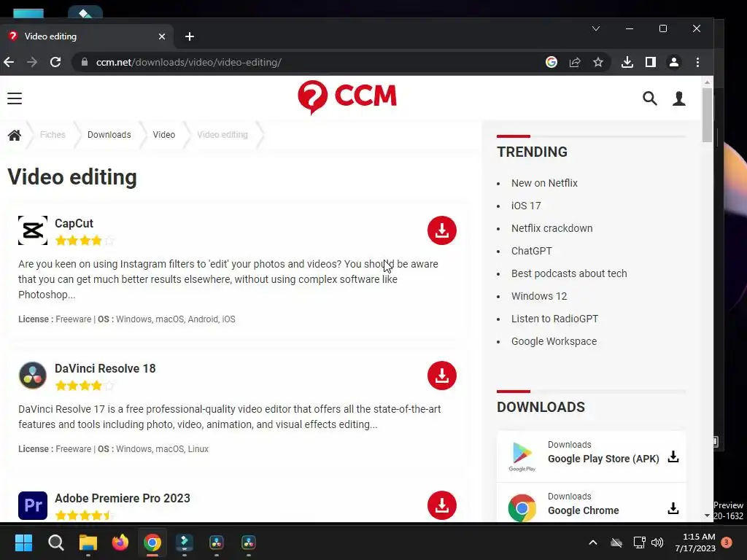Open File Explorer from taskbar

[x=88, y=542]
